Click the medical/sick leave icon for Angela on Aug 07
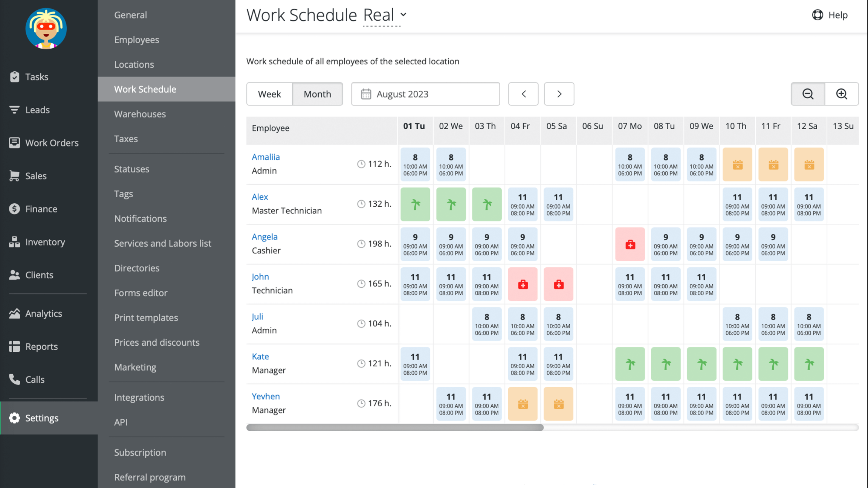Viewport: 868px width, 488px height. pyautogui.click(x=630, y=244)
